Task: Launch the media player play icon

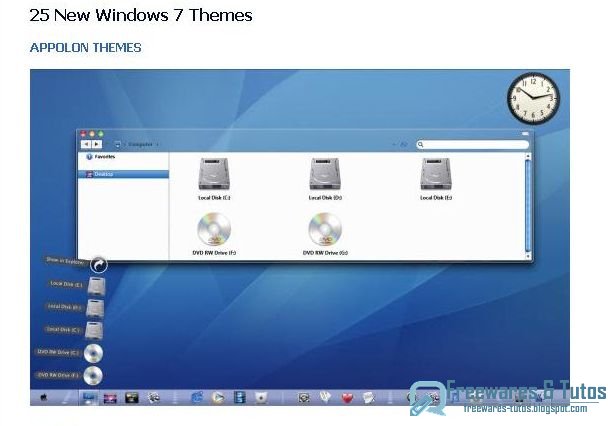Action: click(x=218, y=398)
